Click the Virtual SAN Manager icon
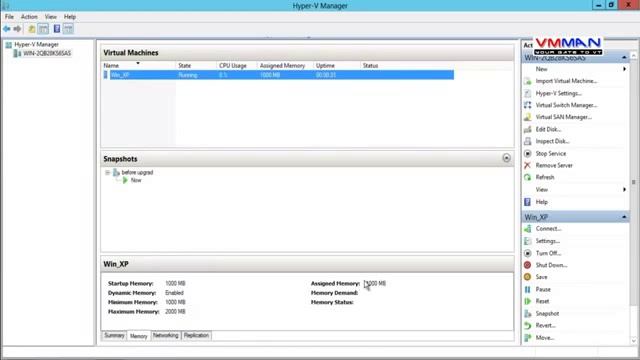The image size is (640, 360). (527, 117)
